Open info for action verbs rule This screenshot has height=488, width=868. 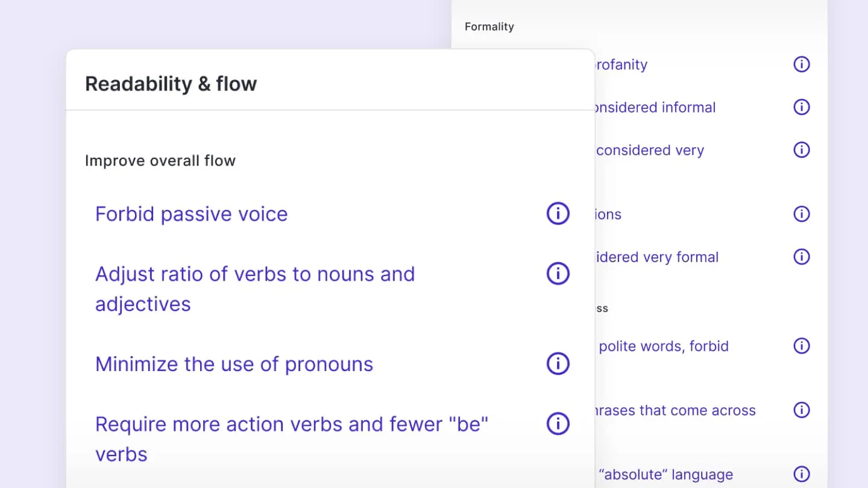pos(558,424)
